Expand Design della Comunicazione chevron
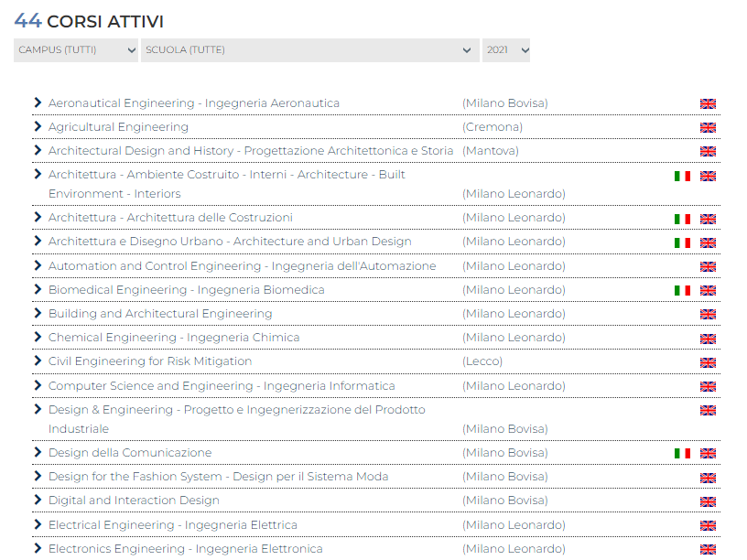The height and width of the screenshot is (560, 747). click(38, 452)
